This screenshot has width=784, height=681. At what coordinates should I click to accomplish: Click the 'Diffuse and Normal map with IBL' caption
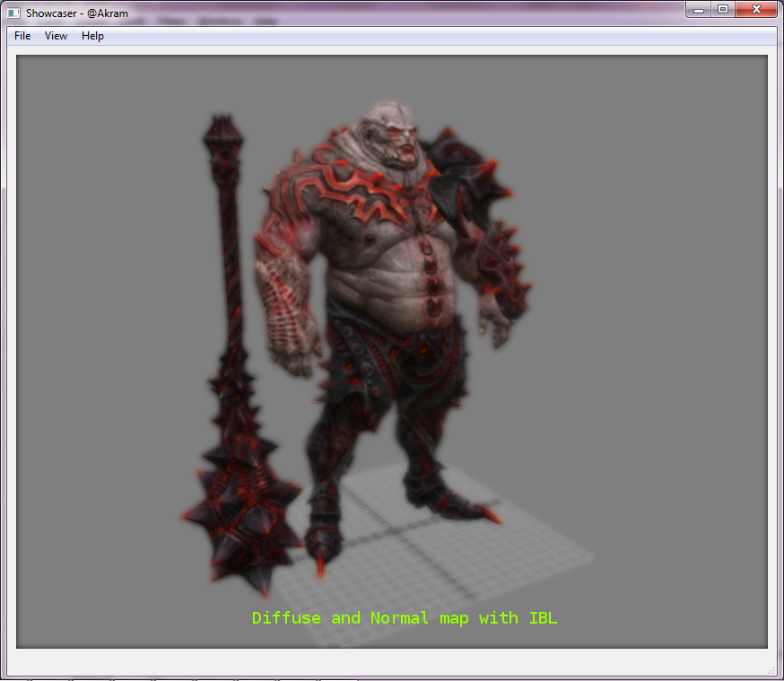[405, 618]
